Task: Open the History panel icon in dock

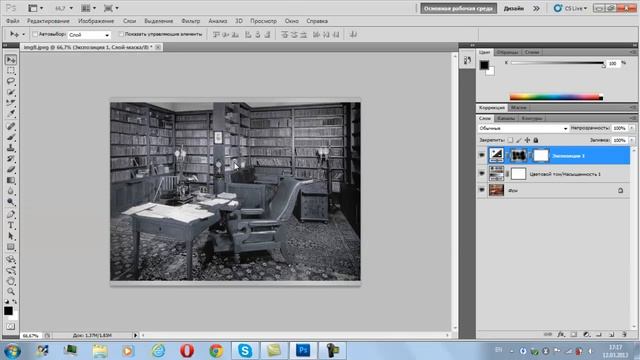Action: (467, 60)
